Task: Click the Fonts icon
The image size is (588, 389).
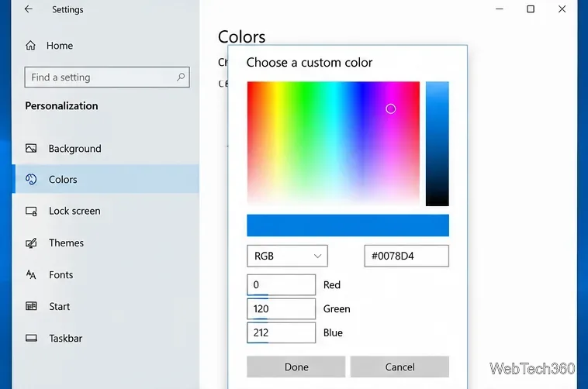Action: 31,274
